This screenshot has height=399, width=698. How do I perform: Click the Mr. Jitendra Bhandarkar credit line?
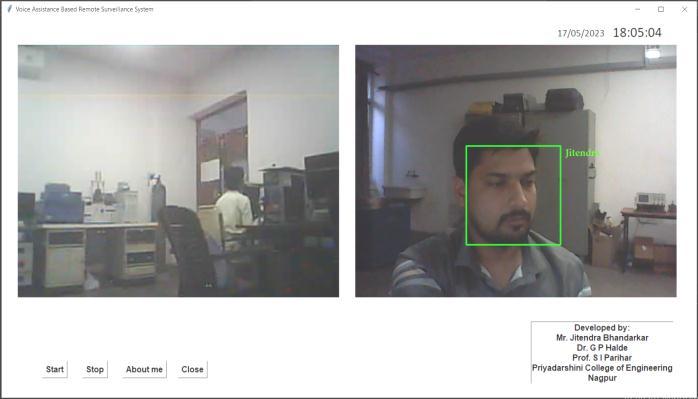tap(602, 338)
